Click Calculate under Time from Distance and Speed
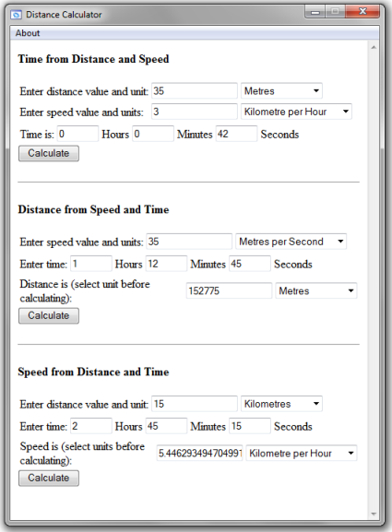 point(49,153)
